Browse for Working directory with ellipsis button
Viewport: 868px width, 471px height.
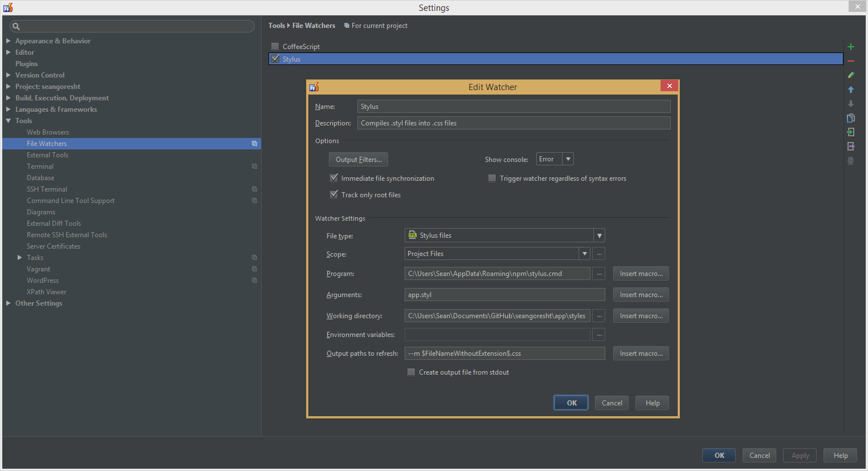599,316
